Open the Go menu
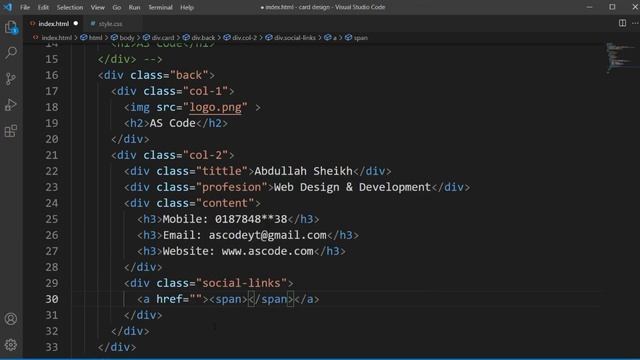The width and height of the screenshot is (640, 360). [x=117, y=7]
